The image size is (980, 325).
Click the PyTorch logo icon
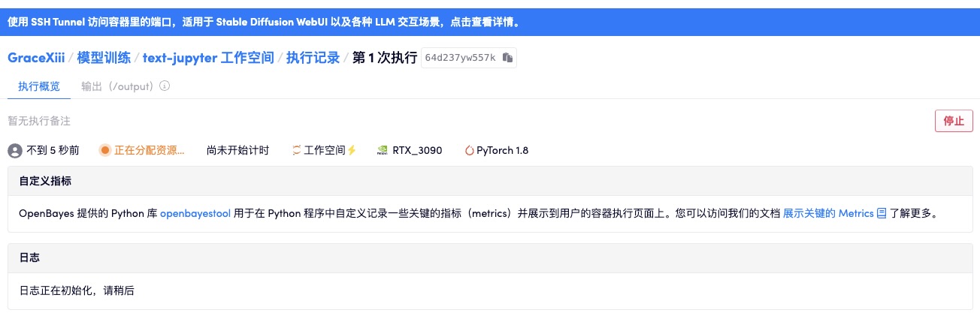[x=470, y=150]
